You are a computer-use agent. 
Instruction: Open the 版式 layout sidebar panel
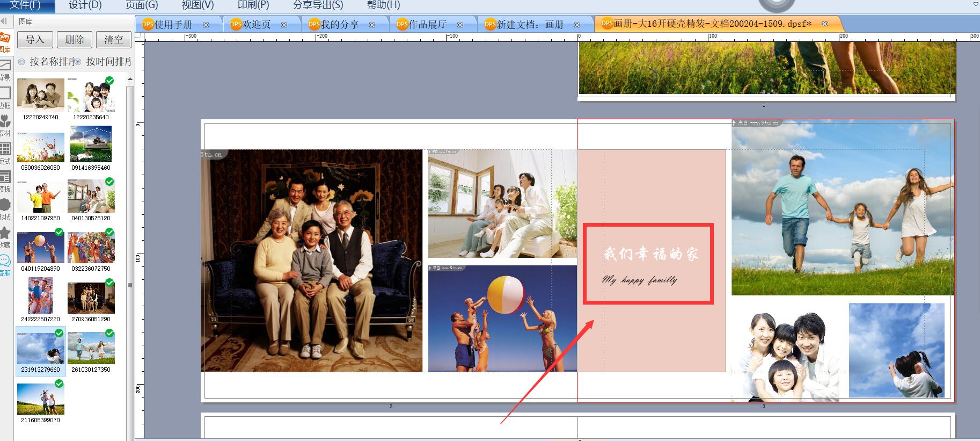(5, 154)
